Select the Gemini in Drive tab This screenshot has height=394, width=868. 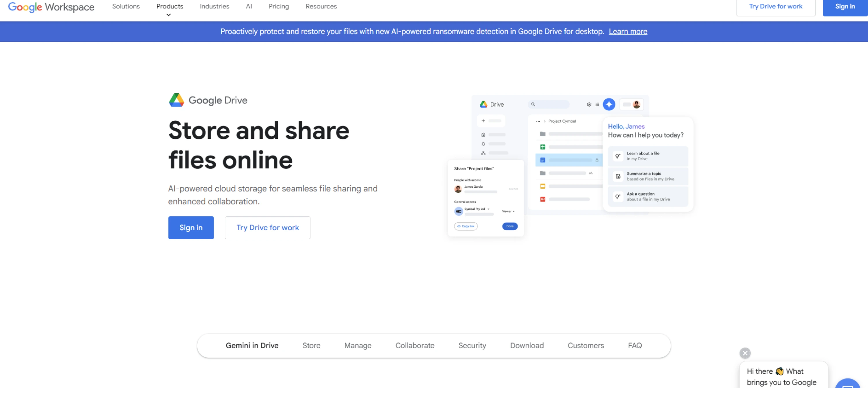(252, 345)
